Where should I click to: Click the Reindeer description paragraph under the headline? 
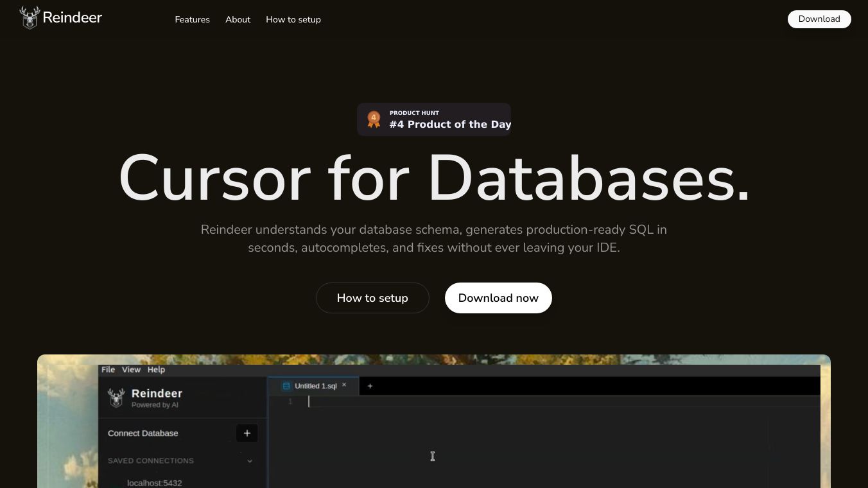(x=434, y=238)
